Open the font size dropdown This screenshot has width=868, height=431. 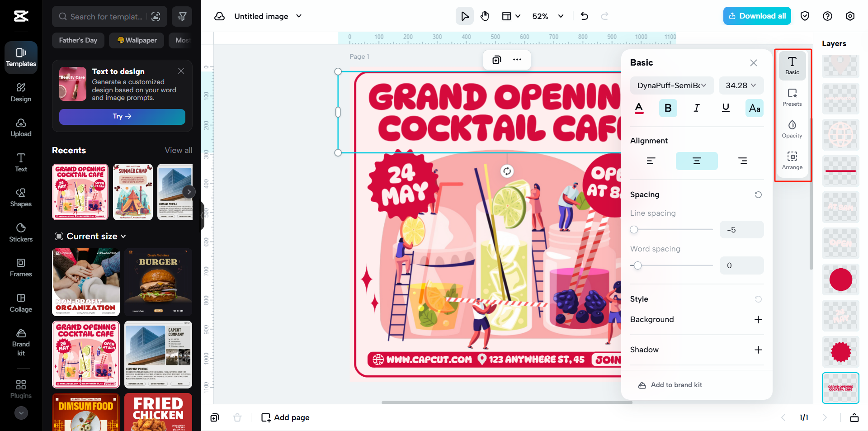741,85
